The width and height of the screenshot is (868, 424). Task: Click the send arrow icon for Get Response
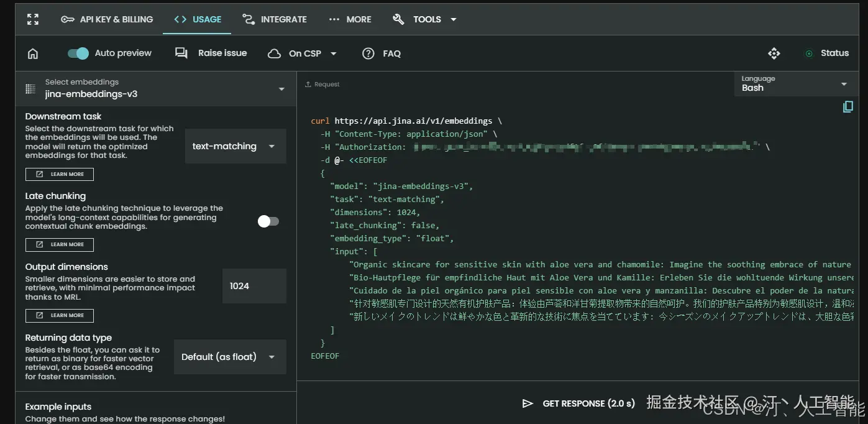pos(528,403)
